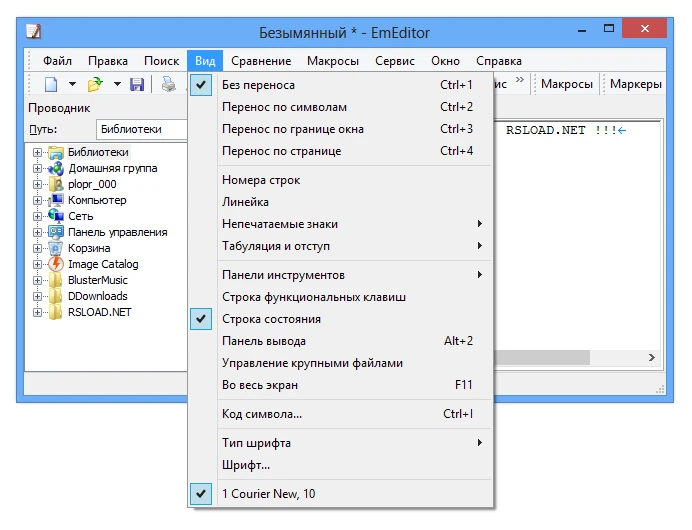
Task: Open the Сервис menu
Action: pos(394,61)
